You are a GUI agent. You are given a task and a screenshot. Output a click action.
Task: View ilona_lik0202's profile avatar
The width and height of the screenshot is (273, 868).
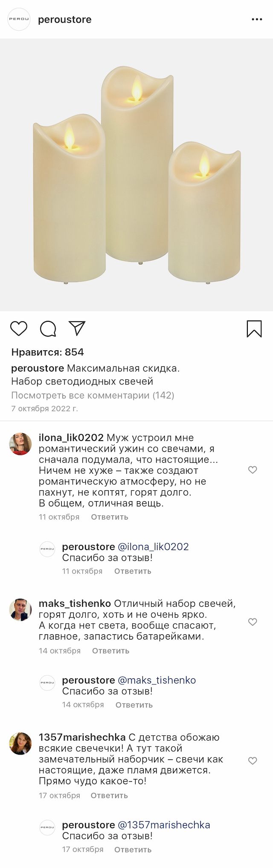click(x=20, y=444)
